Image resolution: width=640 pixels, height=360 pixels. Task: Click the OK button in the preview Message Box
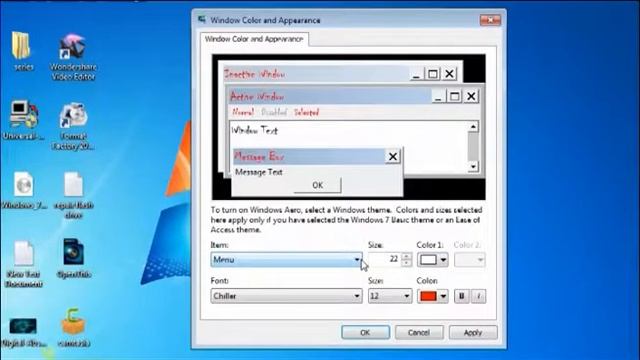[x=318, y=185]
